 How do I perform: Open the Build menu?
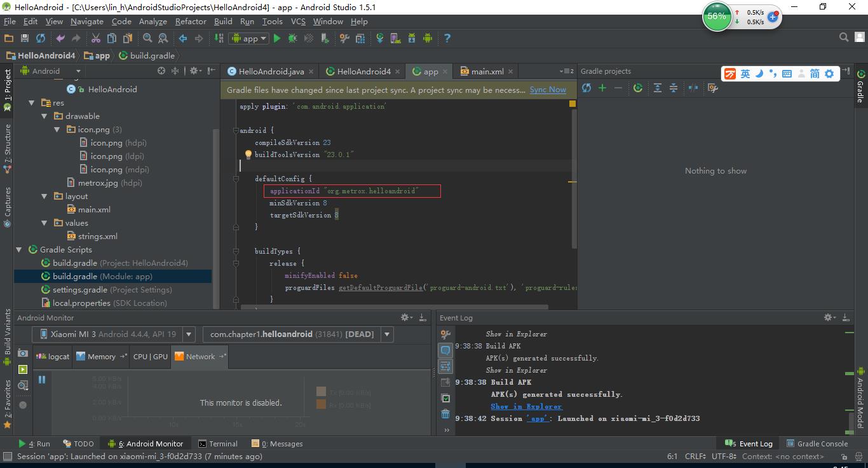click(223, 21)
